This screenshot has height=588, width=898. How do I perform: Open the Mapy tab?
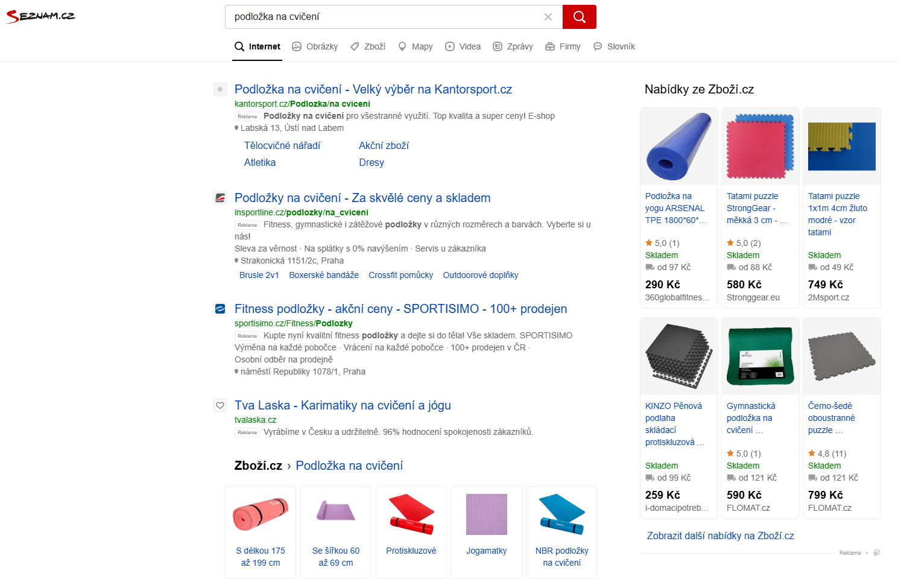tap(416, 46)
